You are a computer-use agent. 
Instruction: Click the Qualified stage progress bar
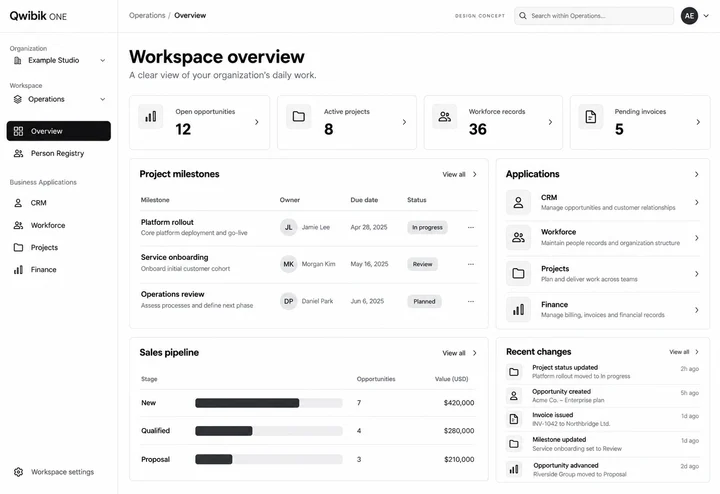(x=269, y=431)
